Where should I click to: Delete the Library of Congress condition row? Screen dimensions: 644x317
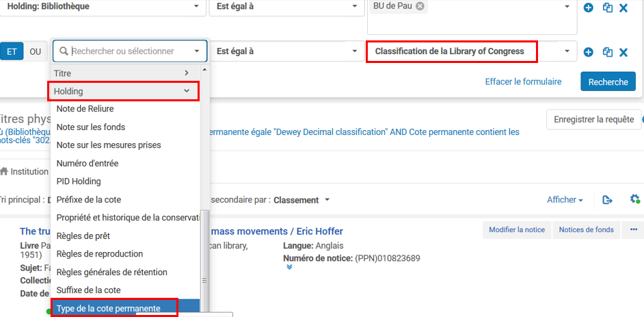[623, 52]
